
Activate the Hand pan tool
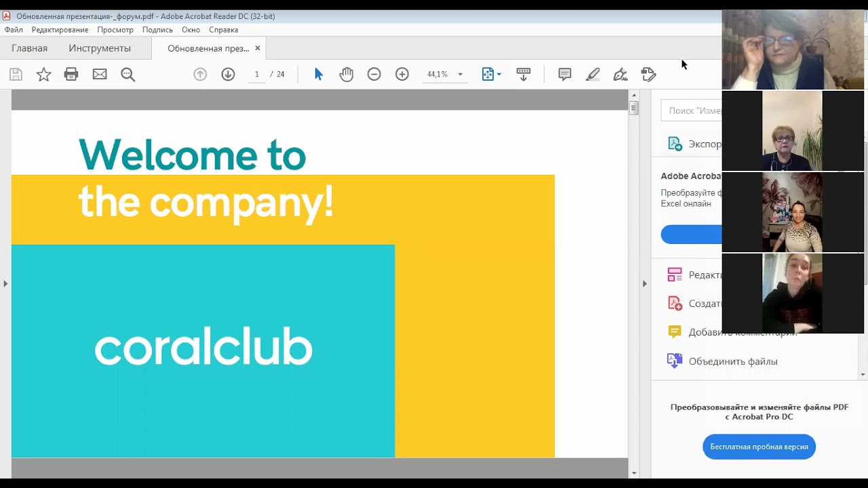[x=347, y=75]
